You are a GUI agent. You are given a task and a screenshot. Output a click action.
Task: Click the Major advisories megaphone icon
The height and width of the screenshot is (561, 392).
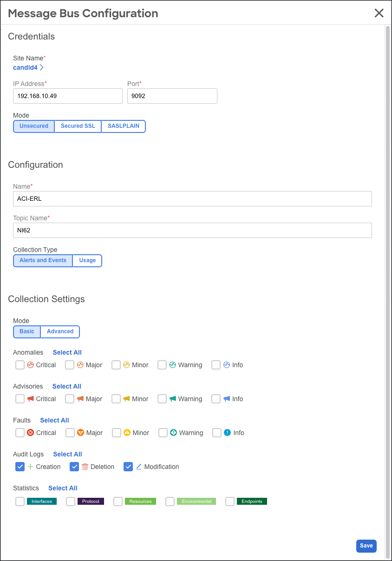coord(80,399)
